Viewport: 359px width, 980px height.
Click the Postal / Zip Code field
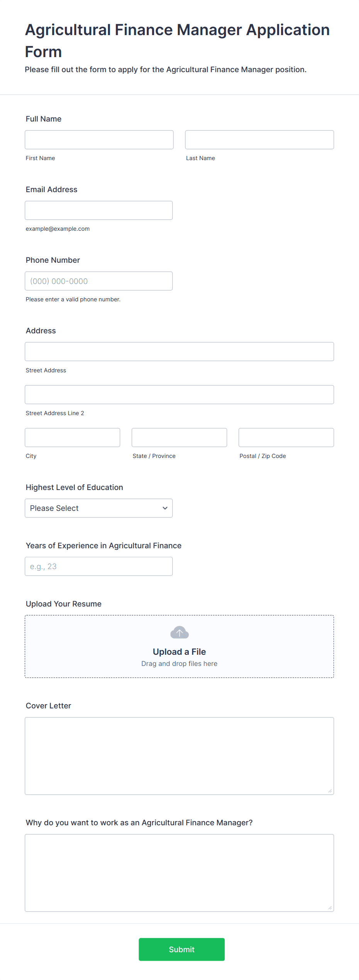pos(286,438)
